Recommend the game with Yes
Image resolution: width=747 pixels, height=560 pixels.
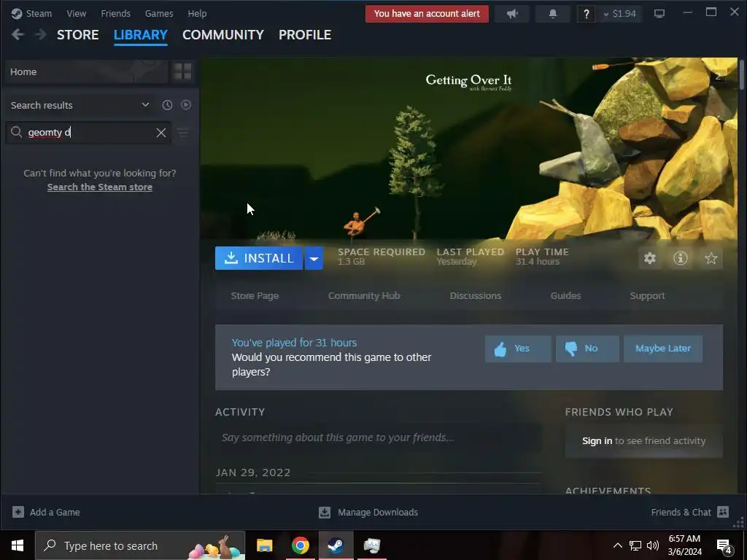point(519,349)
